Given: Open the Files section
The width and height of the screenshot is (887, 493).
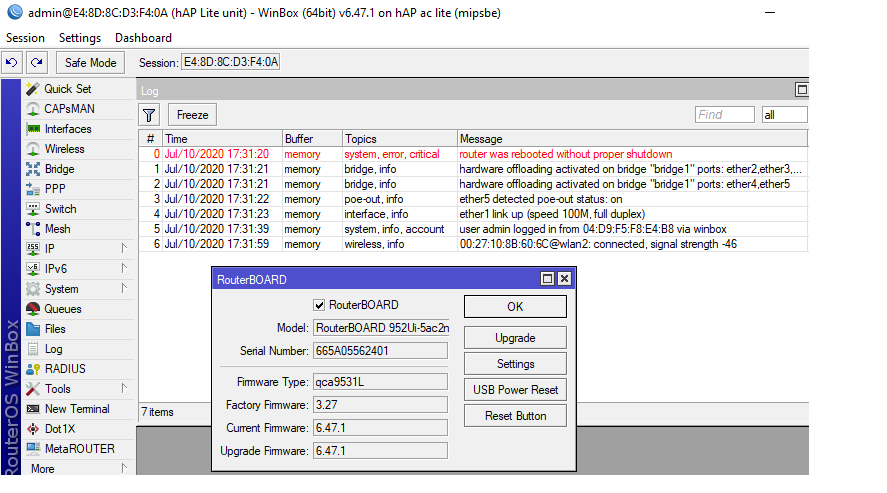Looking at the screenshot, I should (55, 329).
